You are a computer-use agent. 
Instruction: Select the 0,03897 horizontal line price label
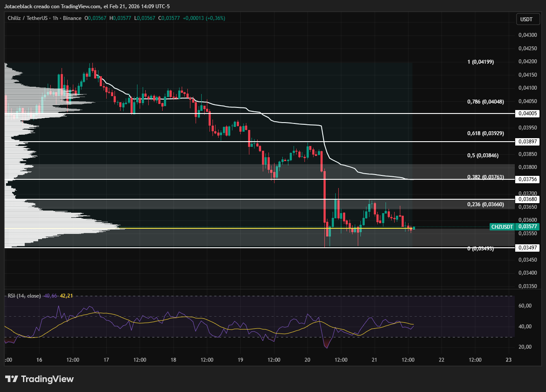(526, 142)
